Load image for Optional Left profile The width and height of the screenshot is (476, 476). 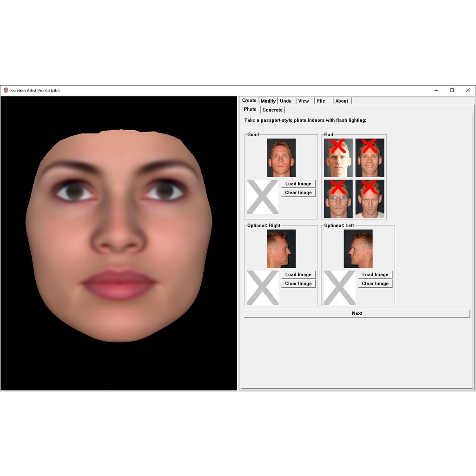click(375, 275)
